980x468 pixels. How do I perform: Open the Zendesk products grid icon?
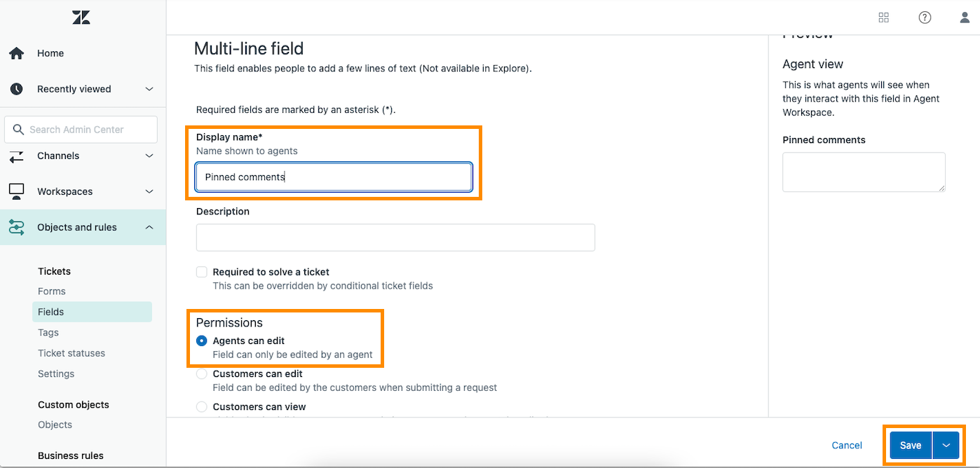tap(884, 18)
